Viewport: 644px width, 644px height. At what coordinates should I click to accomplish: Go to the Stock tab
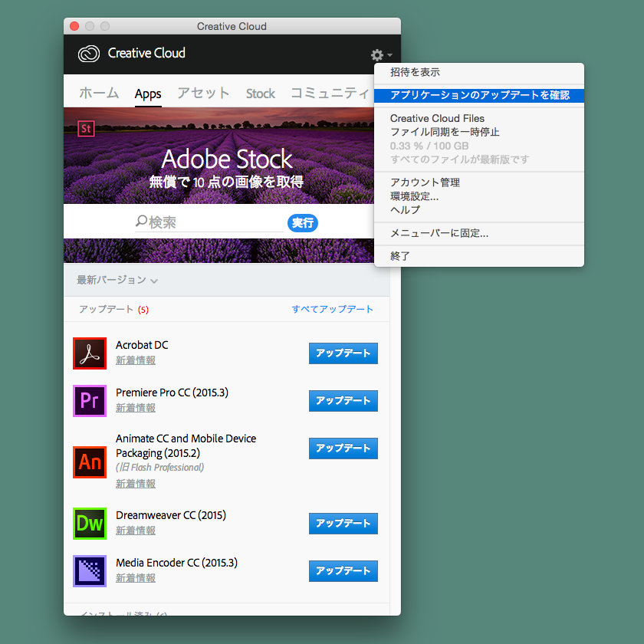tap(261, 94)
